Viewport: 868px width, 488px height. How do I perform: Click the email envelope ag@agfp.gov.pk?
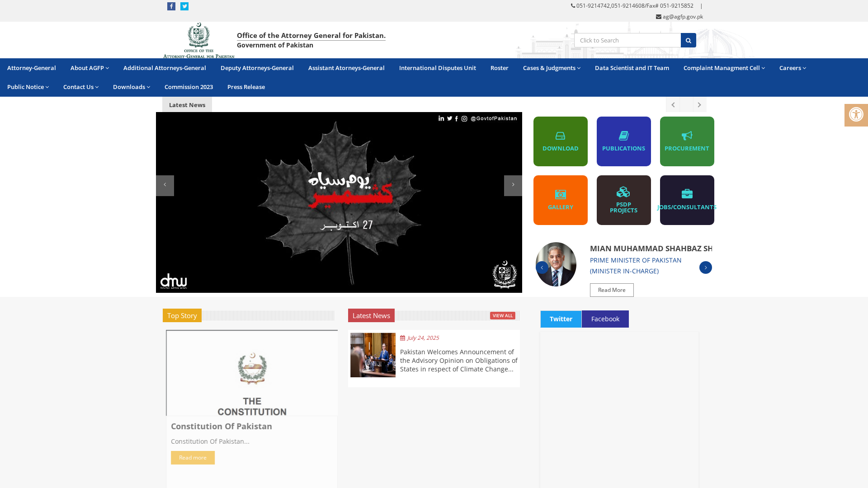679,17
